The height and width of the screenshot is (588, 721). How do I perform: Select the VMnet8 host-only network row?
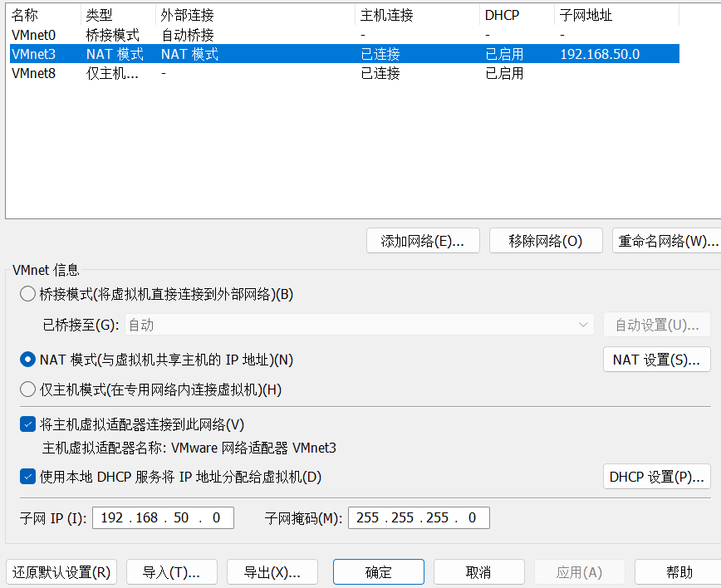pos(33,73)
